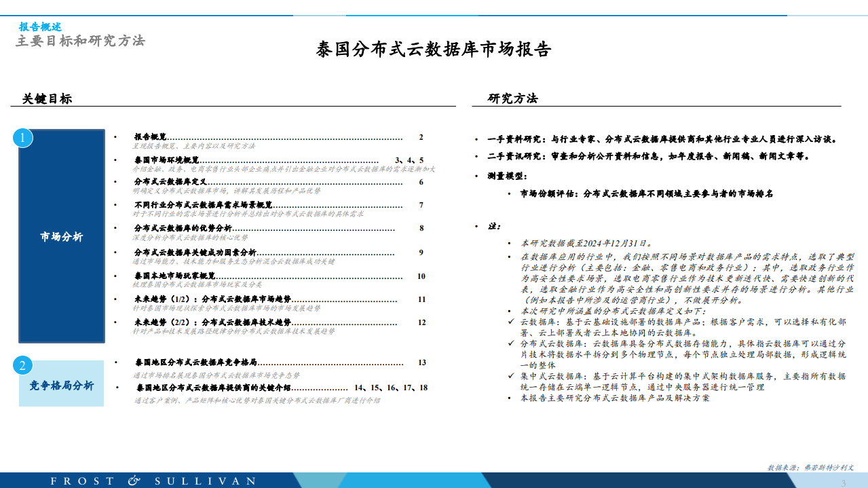868x488 pixels.
Task: Click the numbered circle badge 1
Action: (x=22, y=138)
